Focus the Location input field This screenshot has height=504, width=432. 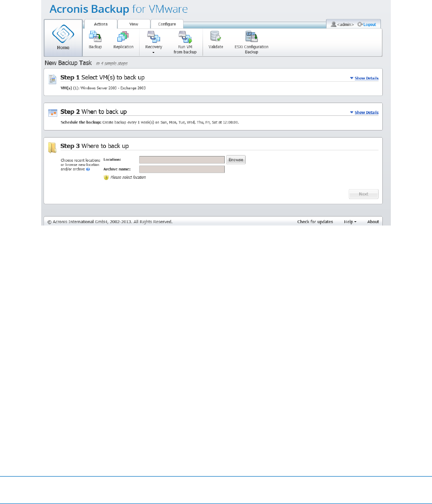[182, 160]
